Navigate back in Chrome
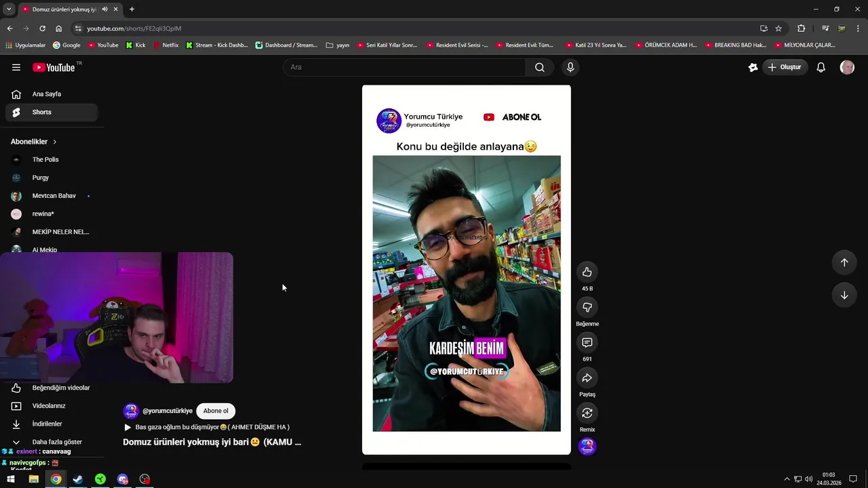The height and width of the screenshot is (488, 868). point(9,28)
